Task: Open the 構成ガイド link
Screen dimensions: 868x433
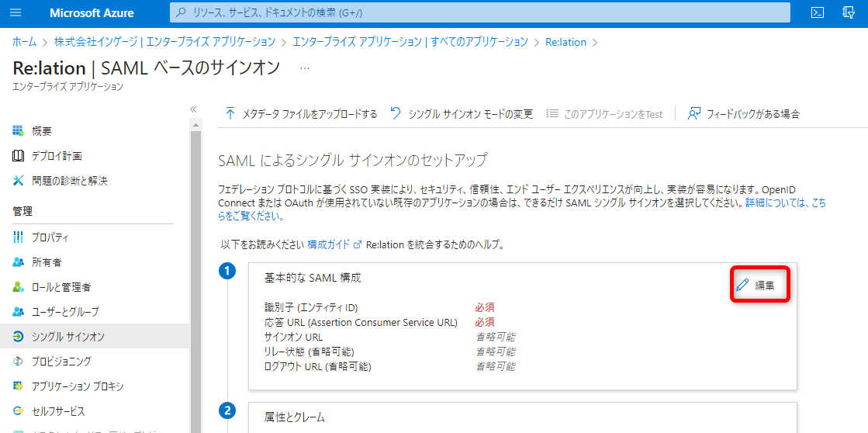Action: (329, 244)
